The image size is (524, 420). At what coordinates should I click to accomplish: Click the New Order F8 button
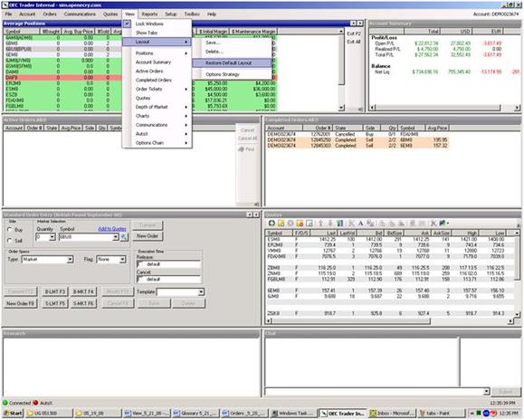[21, 303]
